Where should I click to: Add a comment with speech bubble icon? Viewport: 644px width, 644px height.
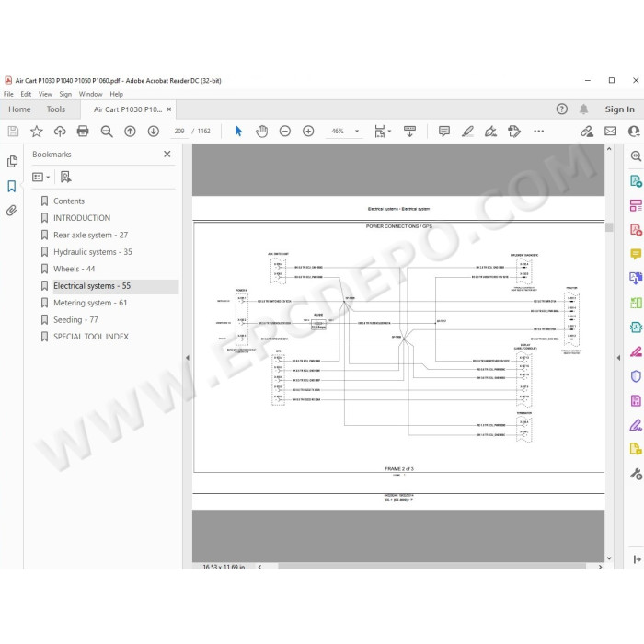coord(444,131)
